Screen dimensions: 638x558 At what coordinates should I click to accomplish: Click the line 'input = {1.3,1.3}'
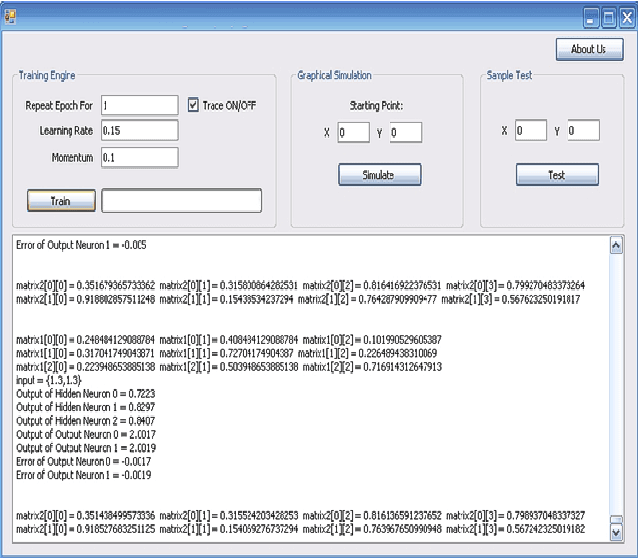49,380
